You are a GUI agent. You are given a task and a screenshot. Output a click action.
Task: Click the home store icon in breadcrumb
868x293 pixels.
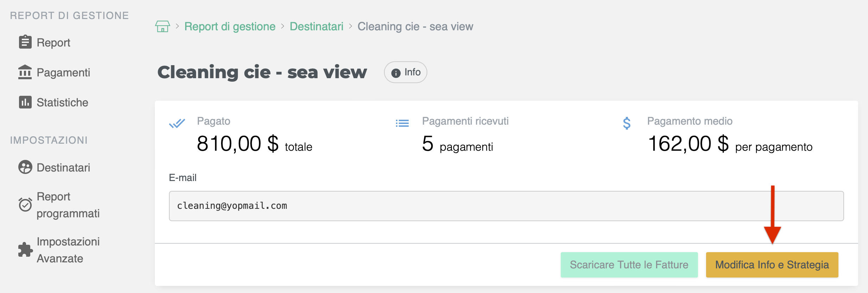pyautogui.click(x=162, y=26)
